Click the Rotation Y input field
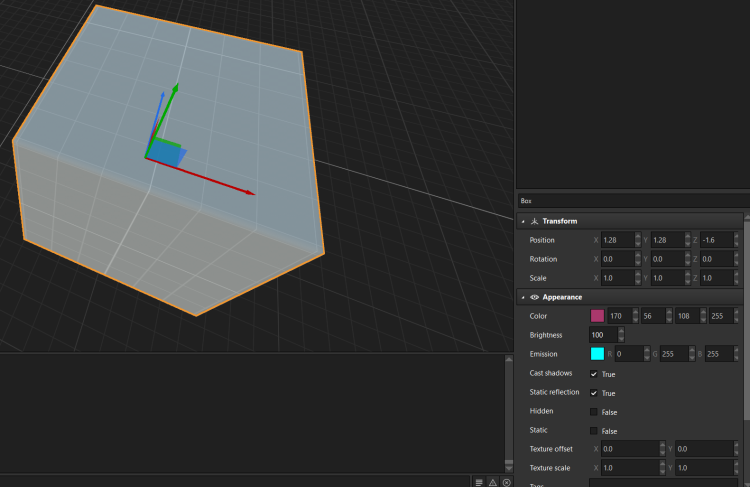Viewport: 750px width, 487px height. point(669,259)
